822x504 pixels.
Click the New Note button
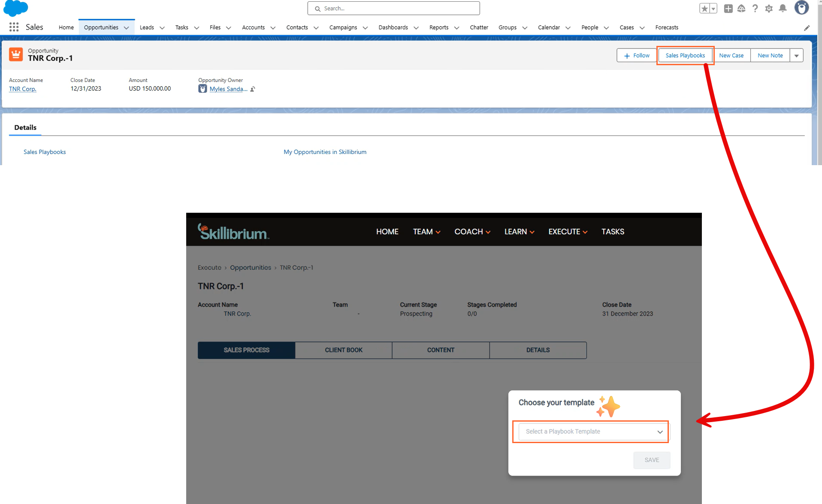tap(770, 55)
